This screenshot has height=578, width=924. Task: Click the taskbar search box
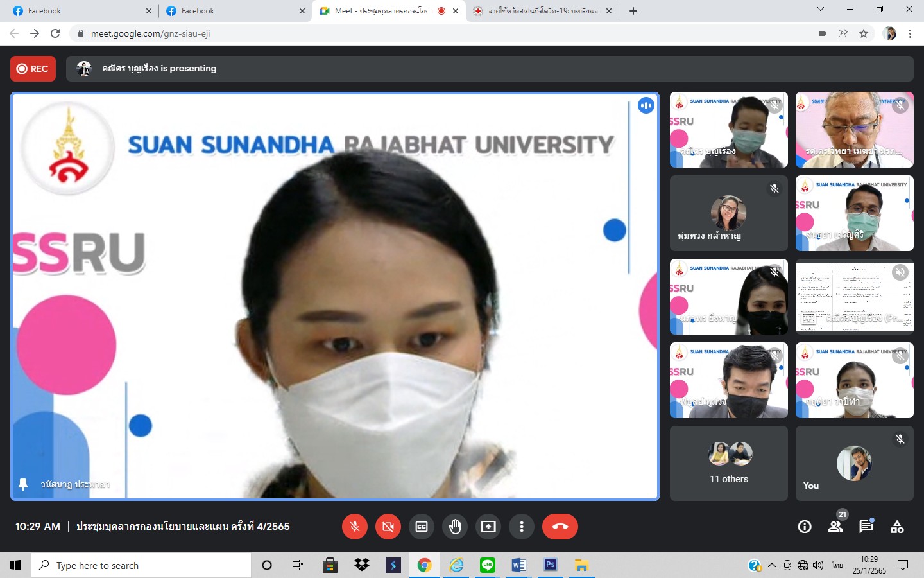pos(141,565)
